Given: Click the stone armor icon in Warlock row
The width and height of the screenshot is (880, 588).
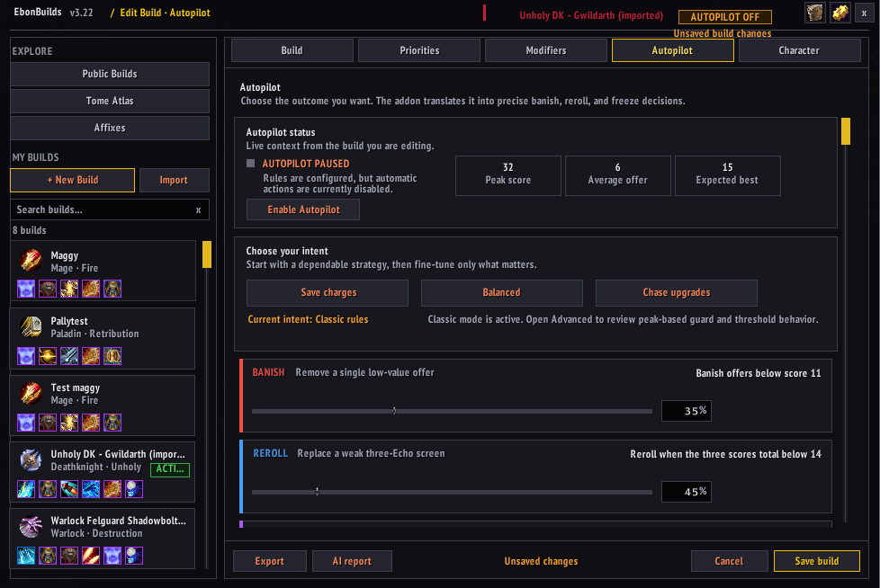Looking at the screenshot, I should pyautogui.click(x=69, y=556).
